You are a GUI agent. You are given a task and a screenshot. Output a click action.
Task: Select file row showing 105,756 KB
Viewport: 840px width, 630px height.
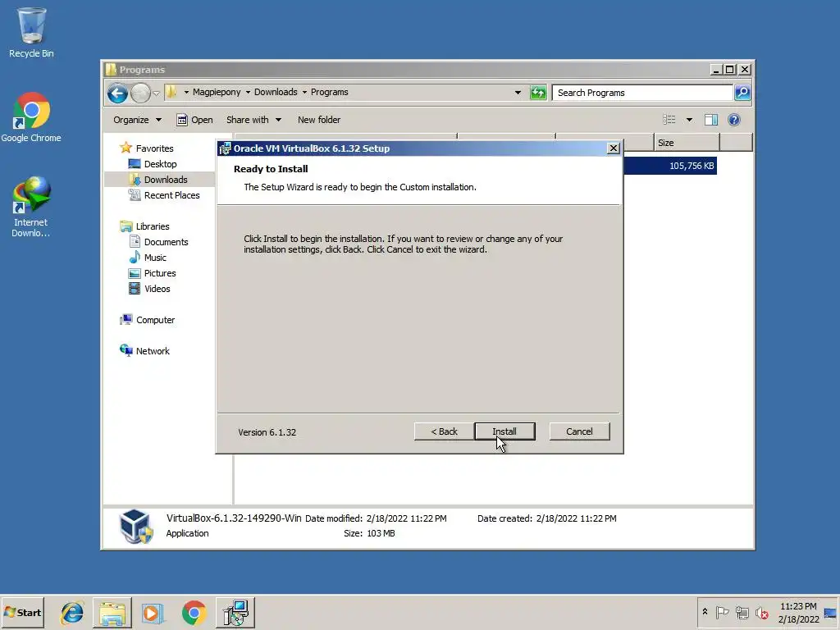pos(670,166)
